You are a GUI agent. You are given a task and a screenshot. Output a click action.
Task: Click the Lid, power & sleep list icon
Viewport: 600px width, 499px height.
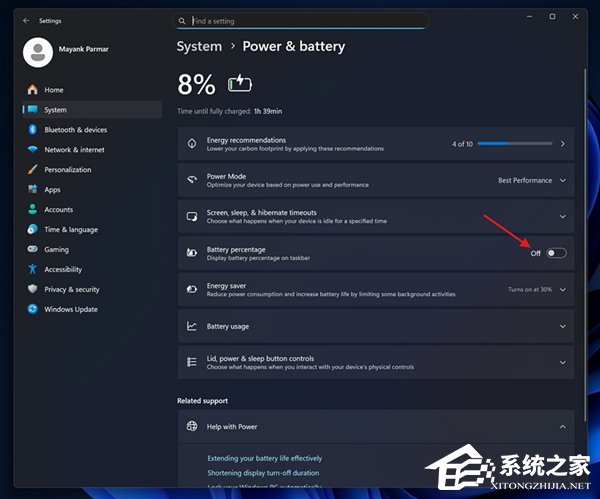click(x=192, y=362)
